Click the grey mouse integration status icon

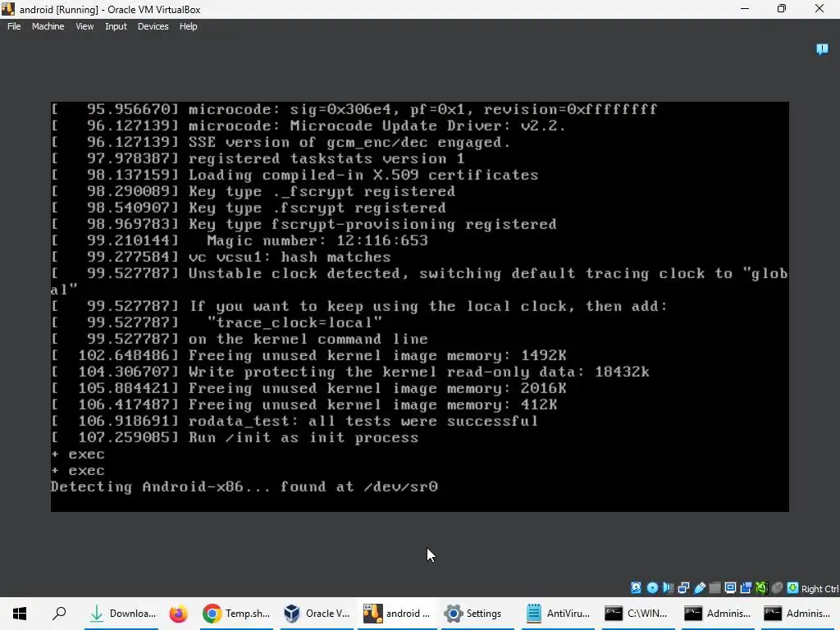777,588
